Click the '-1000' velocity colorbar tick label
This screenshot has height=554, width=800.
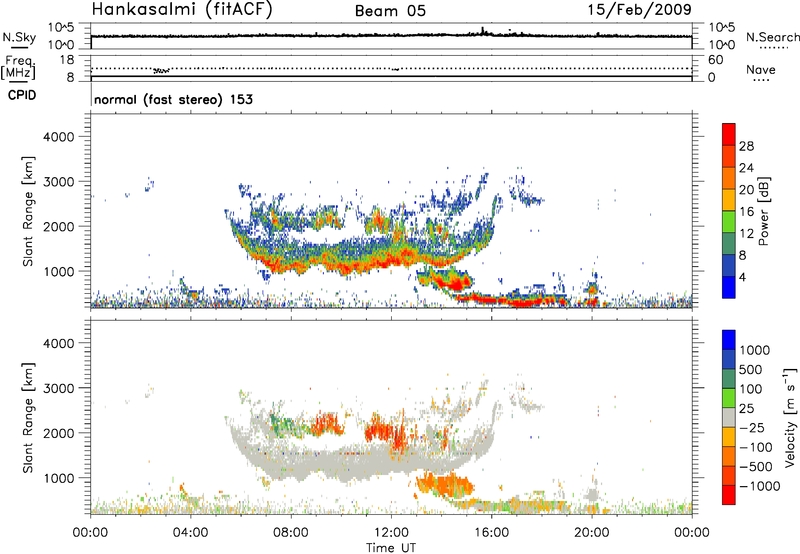pos(759,486)
